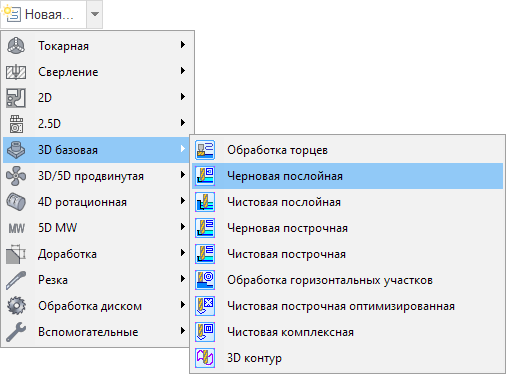Click the Обработка горизонтальных участков icon
Viewport: 506px width, 374px height.
pos(205,280)
